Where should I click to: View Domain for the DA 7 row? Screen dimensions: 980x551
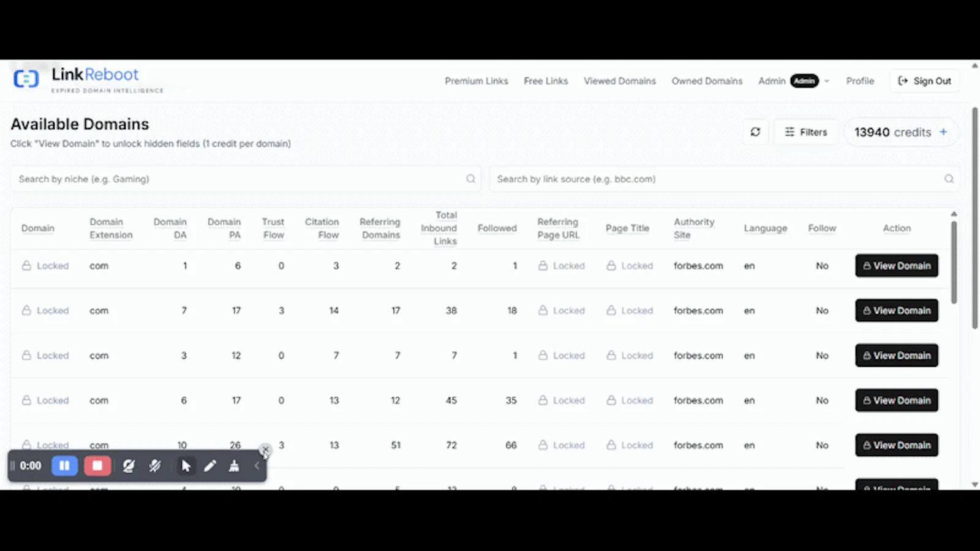point(897,310)
